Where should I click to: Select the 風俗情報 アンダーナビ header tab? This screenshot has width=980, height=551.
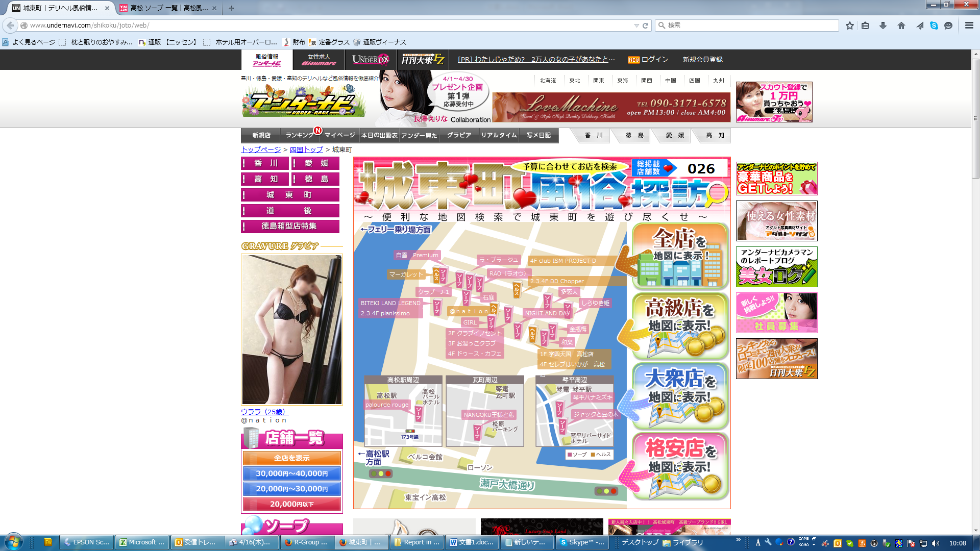tap(267, 60)
